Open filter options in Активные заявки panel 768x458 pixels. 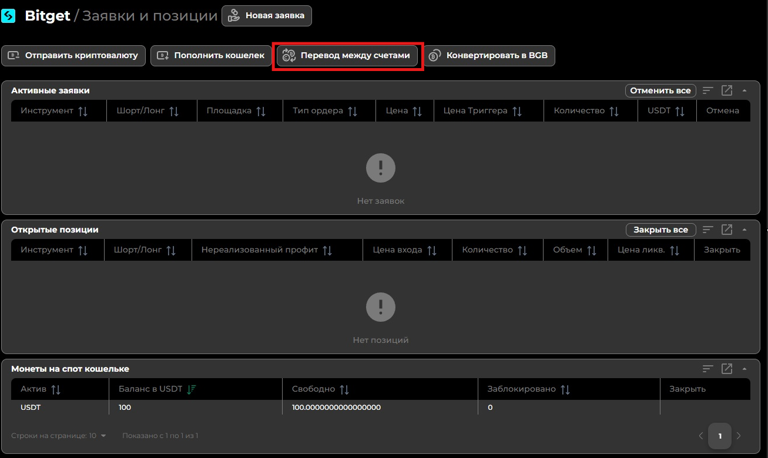click(x=708, y=91)
